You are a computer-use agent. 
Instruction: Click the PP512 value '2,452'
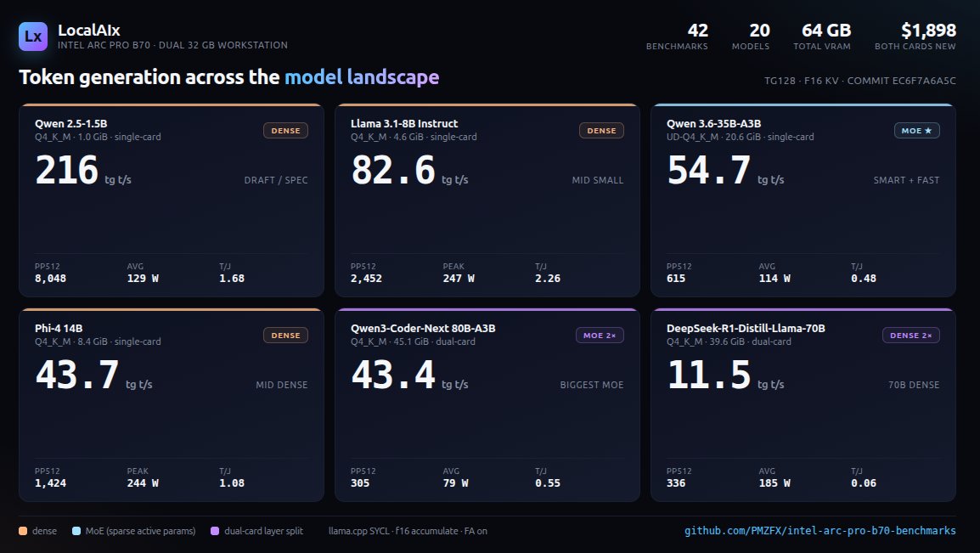(366, 279)
